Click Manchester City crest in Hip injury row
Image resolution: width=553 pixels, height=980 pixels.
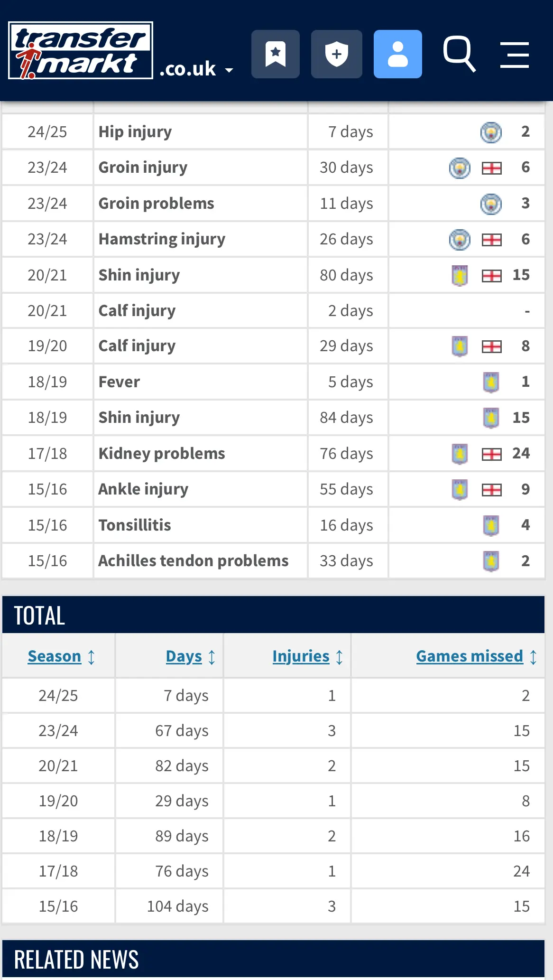tap(491, 132)
